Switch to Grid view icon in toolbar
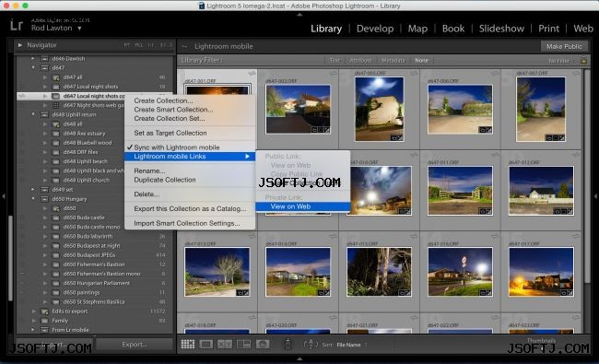Screen dimensions: 599x364 (188, 344)
